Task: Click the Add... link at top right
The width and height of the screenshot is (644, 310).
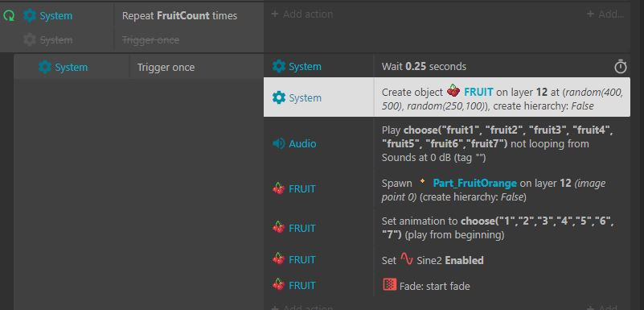Action: coord(605,14)
